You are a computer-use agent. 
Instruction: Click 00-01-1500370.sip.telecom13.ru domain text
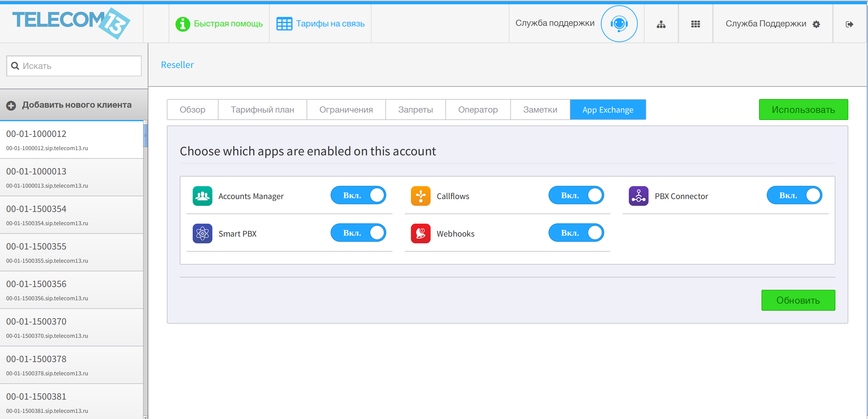click(x=47, y=336)
